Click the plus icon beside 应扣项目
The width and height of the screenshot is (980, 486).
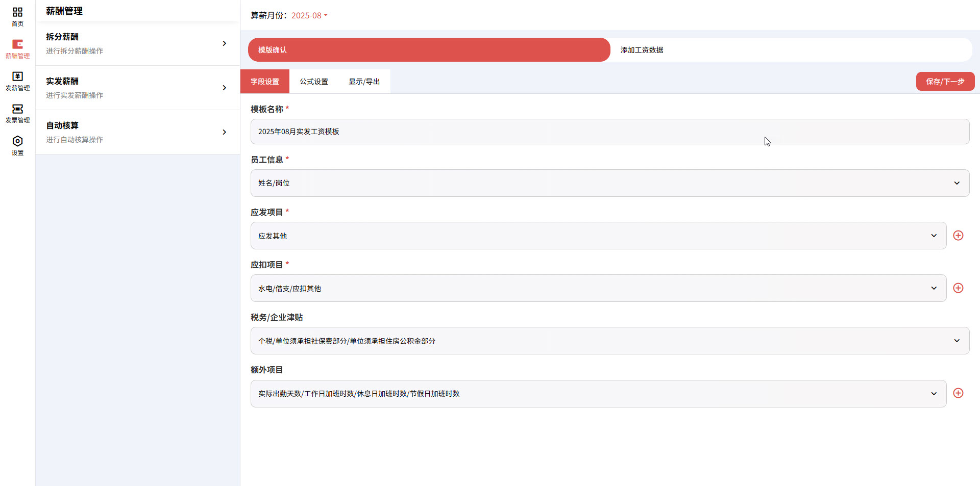(958, 288)
